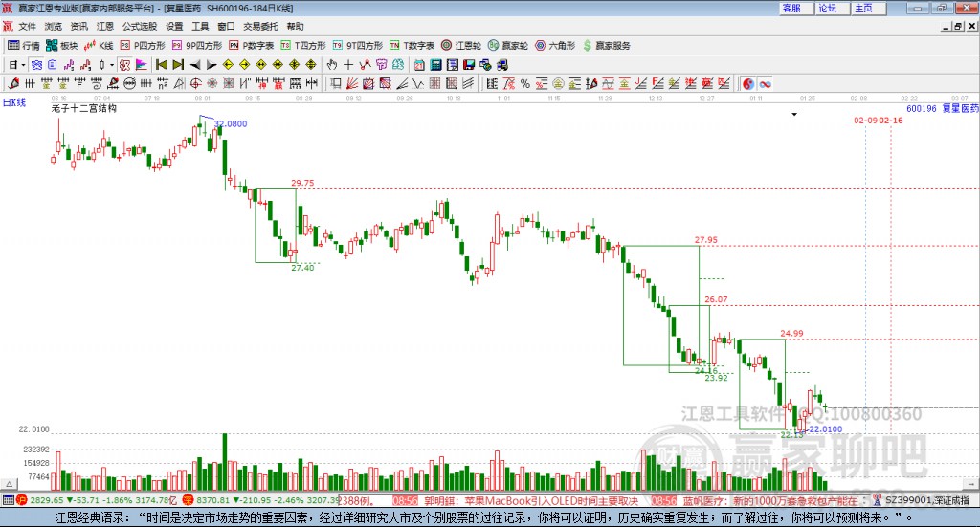
Task: Step chart right with black right arrow
Action: [x=212, y=65]
